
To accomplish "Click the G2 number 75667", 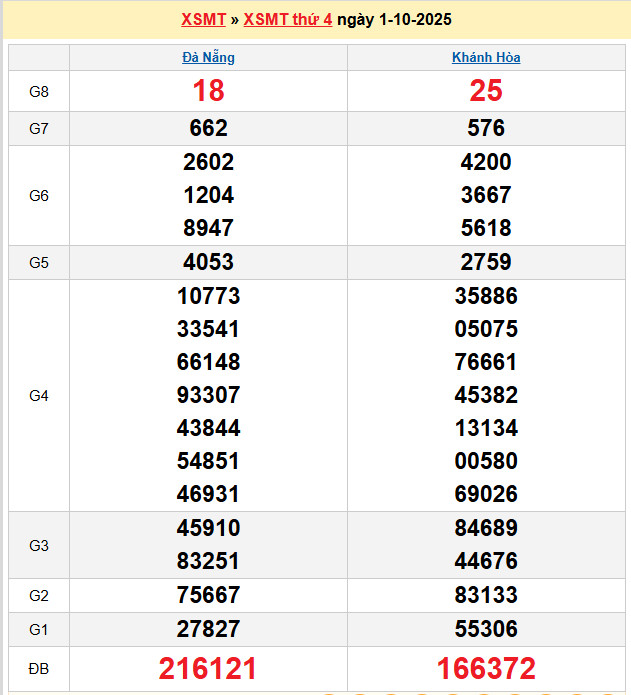I will [208, 595].
